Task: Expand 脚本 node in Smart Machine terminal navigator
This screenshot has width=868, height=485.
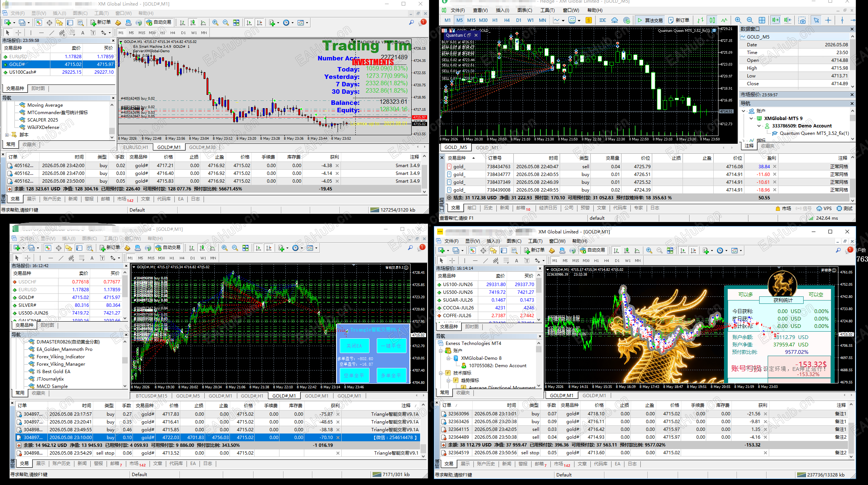Action: tap(7, 135)
